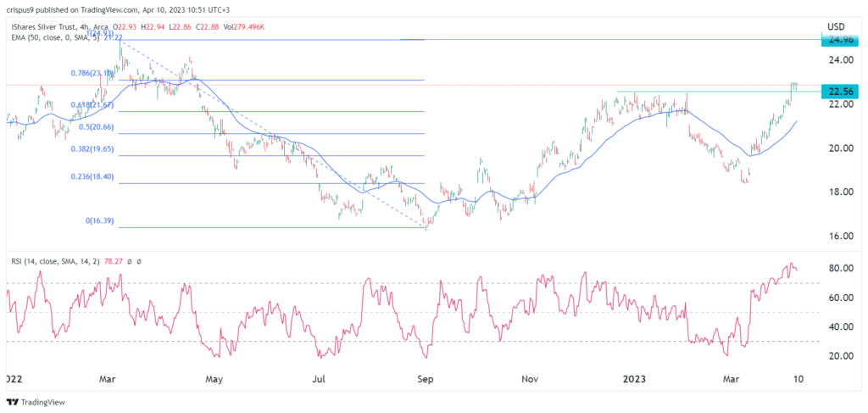Click the 2023 label on the time axis

click(634, 380)
